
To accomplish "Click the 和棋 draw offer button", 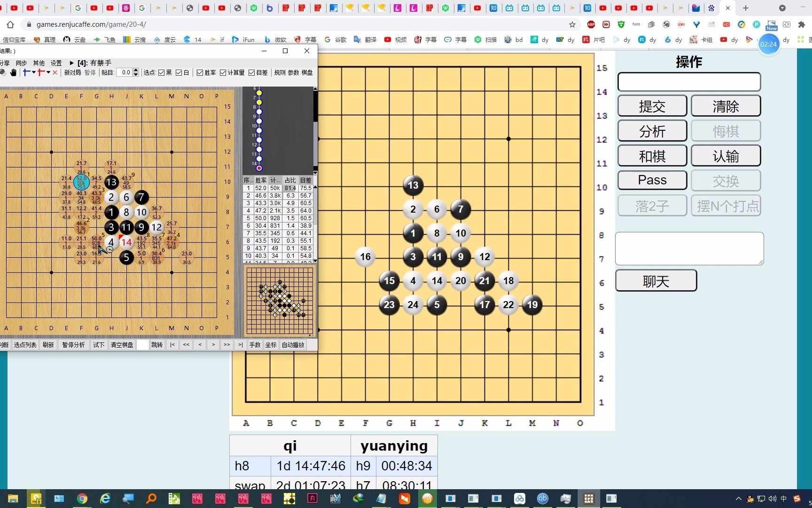I will point(652,156).
